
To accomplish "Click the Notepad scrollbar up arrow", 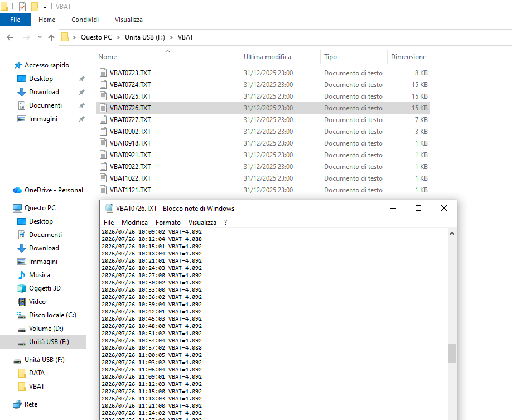I will click(x=452, y=233).
